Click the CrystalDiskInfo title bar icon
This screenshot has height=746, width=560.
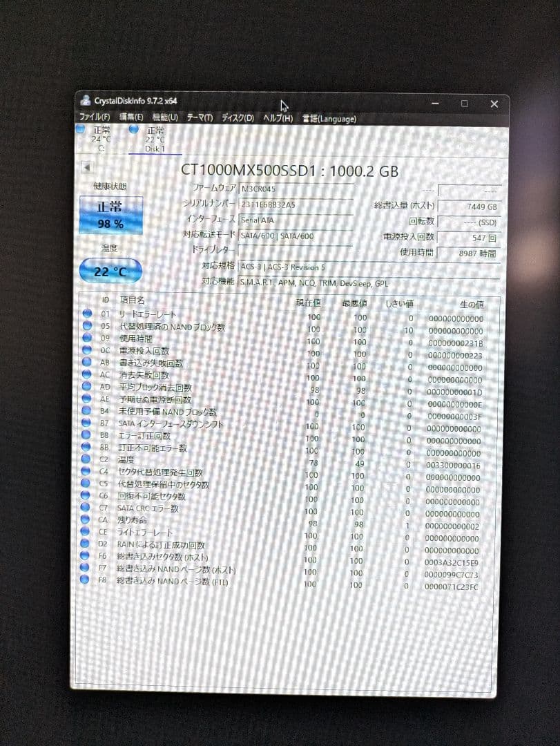(x=86, y=100)
